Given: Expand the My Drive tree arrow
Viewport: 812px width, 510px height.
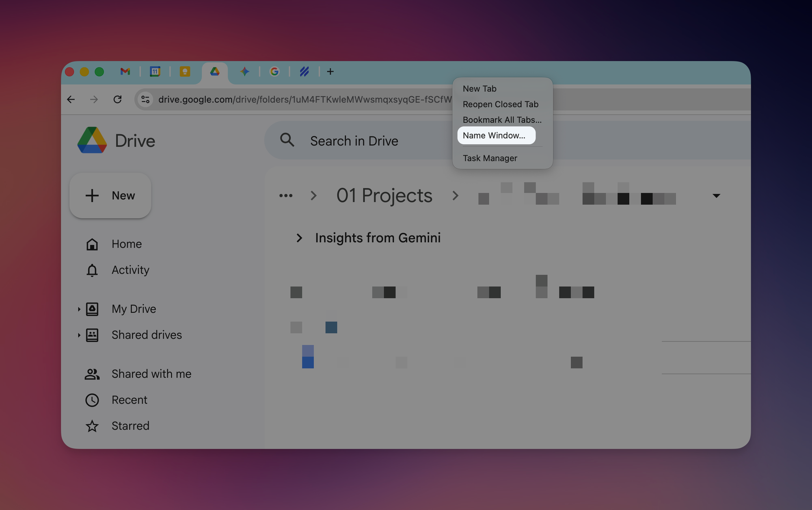Looking at the screenshot, I should tap(79, 309).
